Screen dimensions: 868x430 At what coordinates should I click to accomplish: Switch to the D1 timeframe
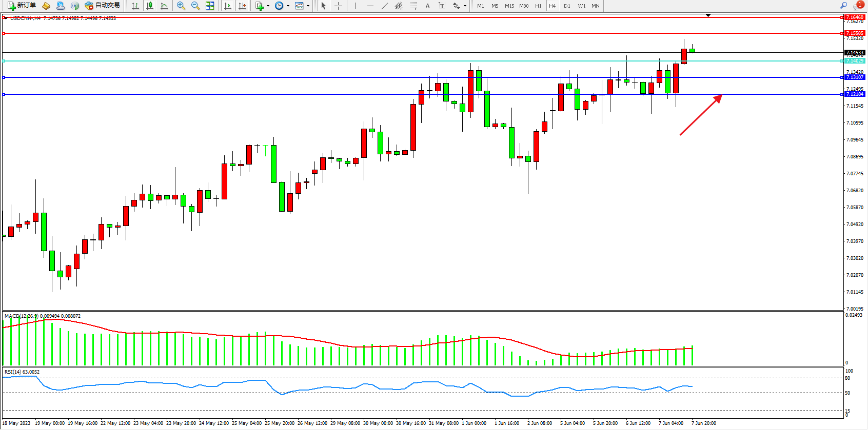[x=567, y=6]
